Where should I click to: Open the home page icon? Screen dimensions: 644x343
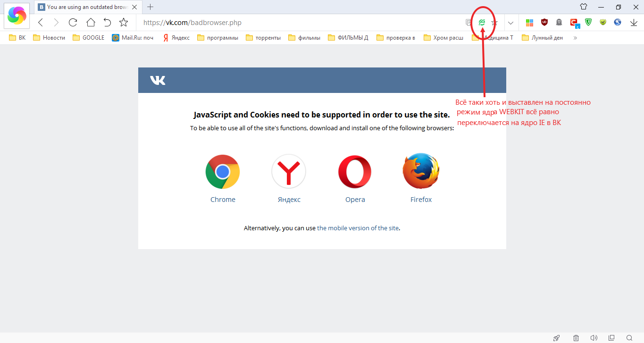pos(91,22)
